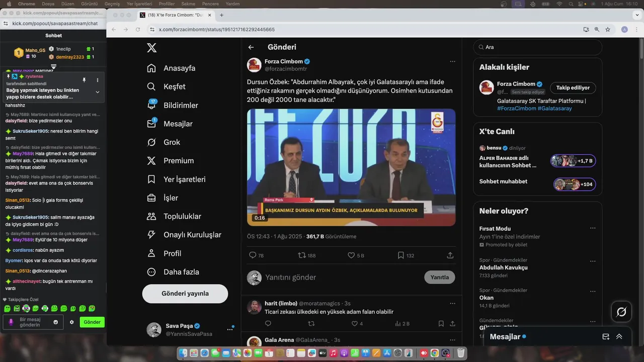This screenshot has width=644, height=362.
Task: Open Abdullah Kavukçu trend options
Action: pos(593,261)
